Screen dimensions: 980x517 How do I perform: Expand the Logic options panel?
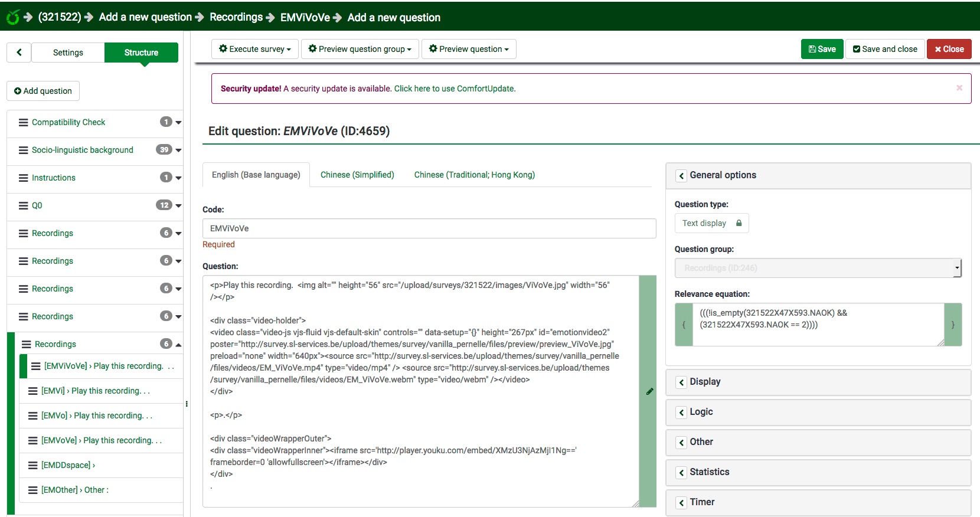click(x=681, y=412)
